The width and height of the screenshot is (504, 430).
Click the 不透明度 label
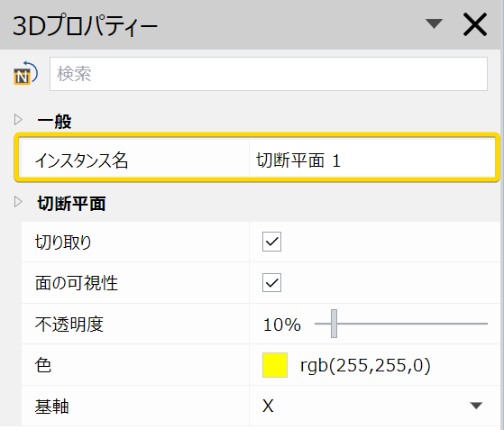pos(69,325)
